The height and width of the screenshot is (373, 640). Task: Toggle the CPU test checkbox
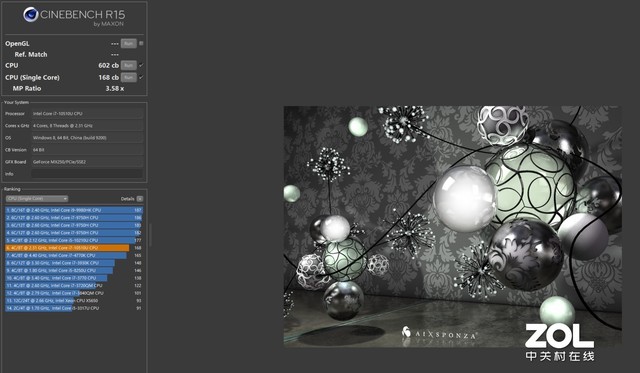click(x=141, y=65)
